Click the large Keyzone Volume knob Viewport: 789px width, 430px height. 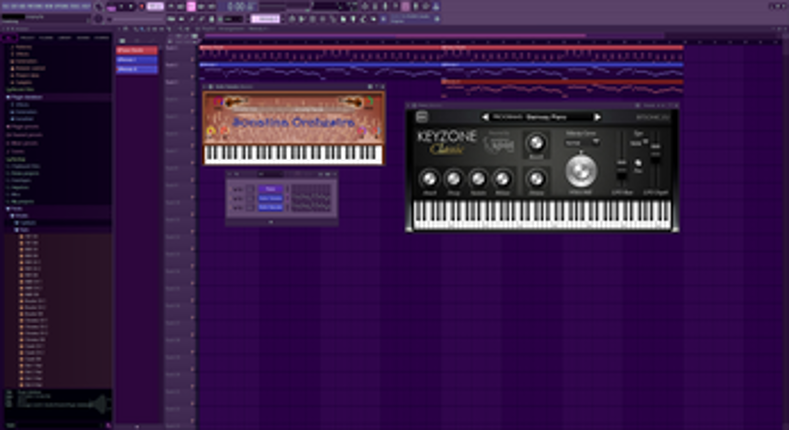pos(581,170)
